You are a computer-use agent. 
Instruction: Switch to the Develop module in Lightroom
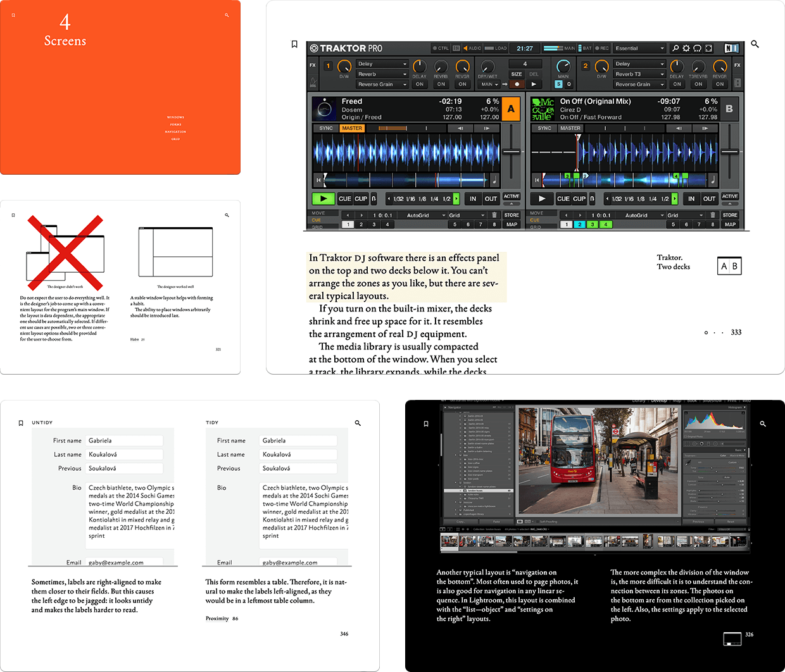point(660,401)
